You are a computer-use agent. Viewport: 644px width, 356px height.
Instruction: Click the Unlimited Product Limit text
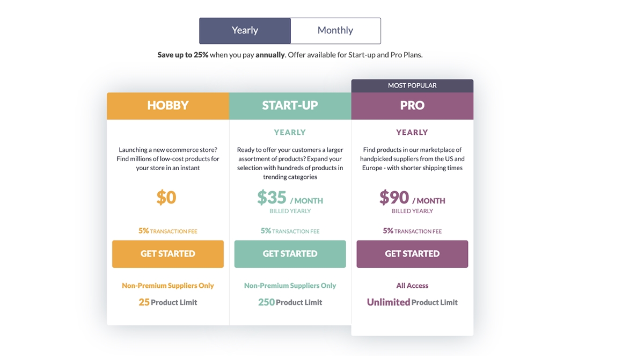[x=412, y=302]
